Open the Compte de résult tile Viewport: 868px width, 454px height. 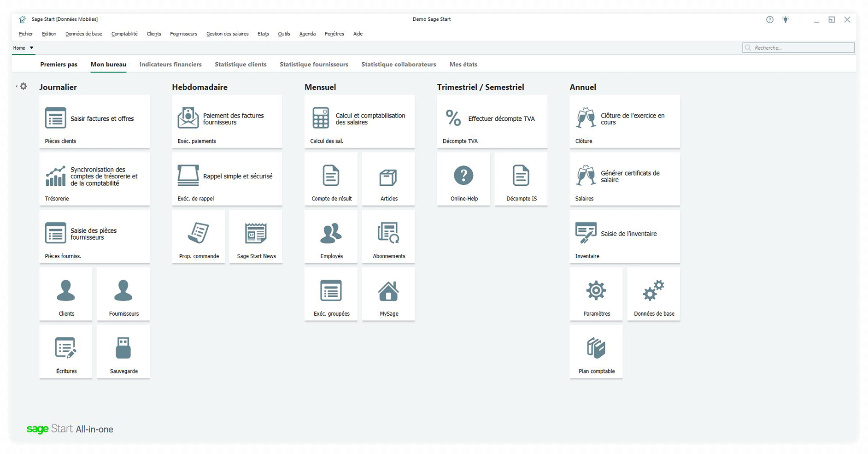331,179
